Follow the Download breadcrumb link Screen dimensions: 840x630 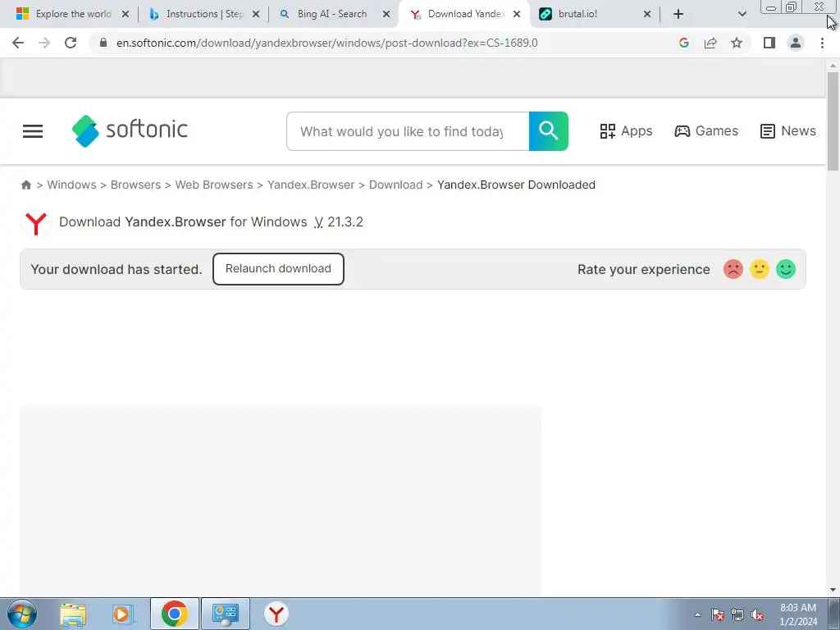point(396,185)
